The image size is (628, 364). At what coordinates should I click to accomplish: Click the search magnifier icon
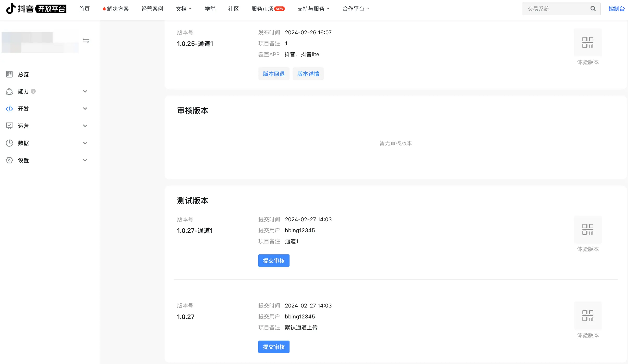pyautogui.click(x=593, y=9)
